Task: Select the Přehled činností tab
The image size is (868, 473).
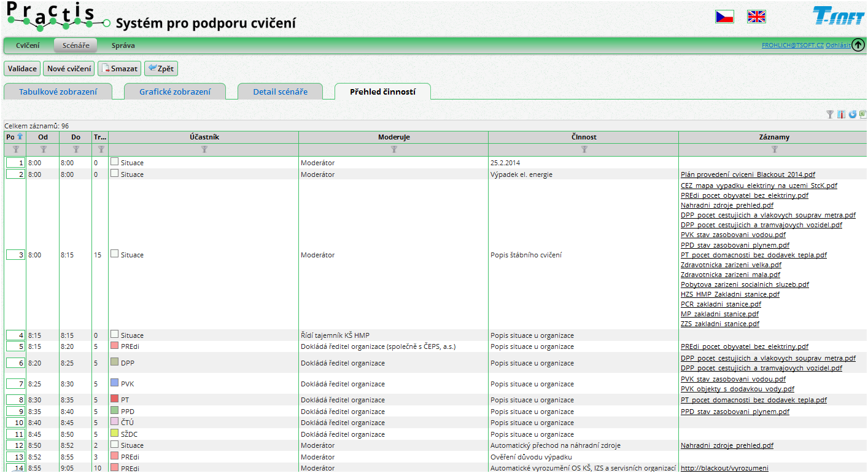Action: pyautogui.click(x=382, y=92)
